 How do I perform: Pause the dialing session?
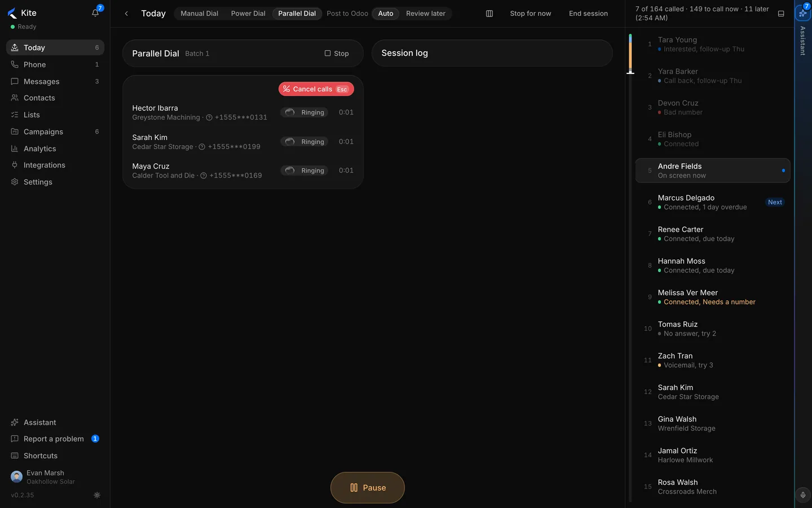point(368,488)
